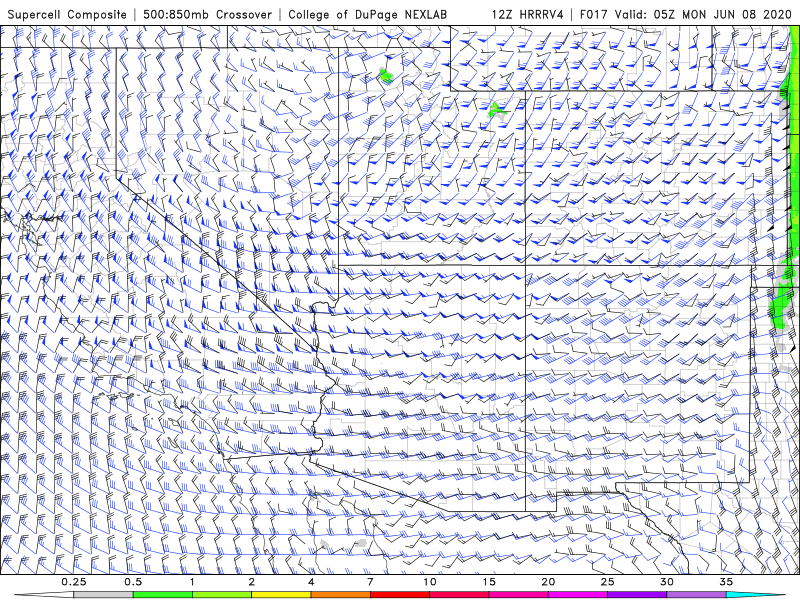Pick the lavender 30–35 colorbar segment
The width and height of the screenshot is (800, 600).
coord(696,595)
